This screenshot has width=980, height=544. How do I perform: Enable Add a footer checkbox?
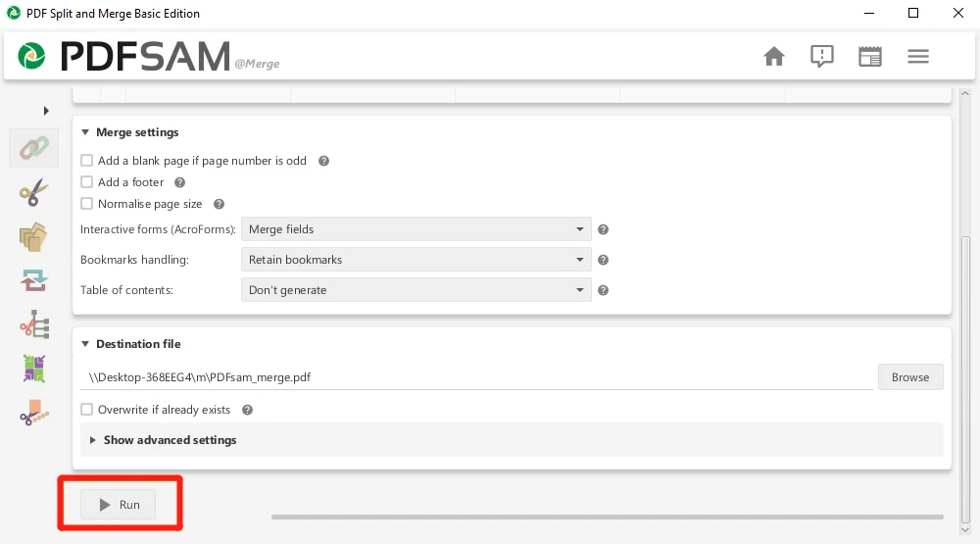(x=87, y=182)
